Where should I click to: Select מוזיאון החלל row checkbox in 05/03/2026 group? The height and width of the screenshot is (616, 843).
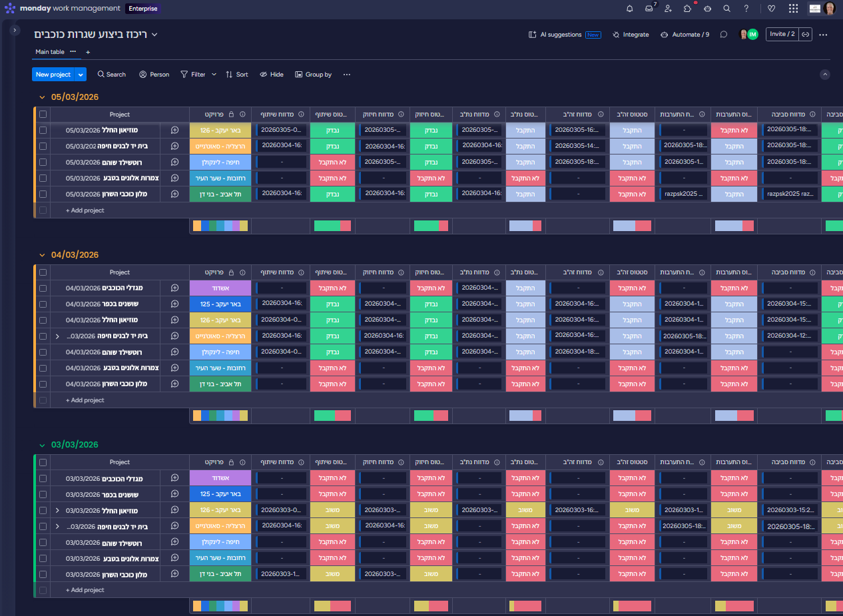(x=43, y=130)
